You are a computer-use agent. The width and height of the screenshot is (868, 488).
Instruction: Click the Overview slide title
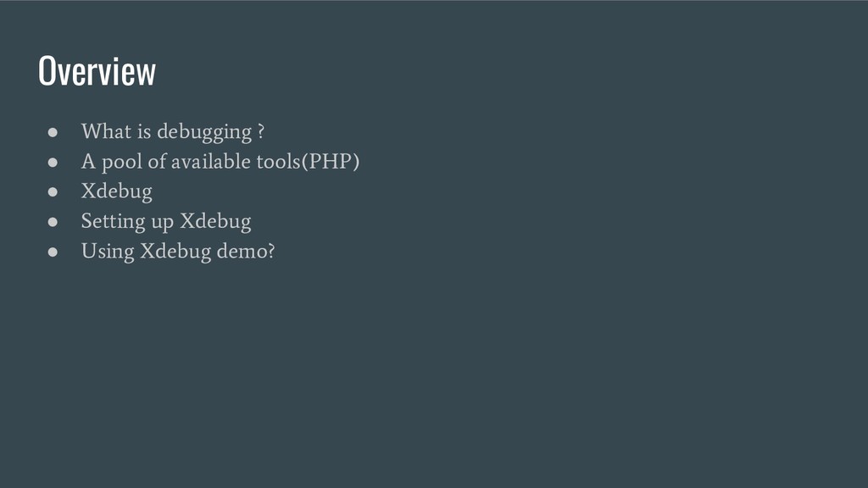pyautogui.click(x=97, y=71)
